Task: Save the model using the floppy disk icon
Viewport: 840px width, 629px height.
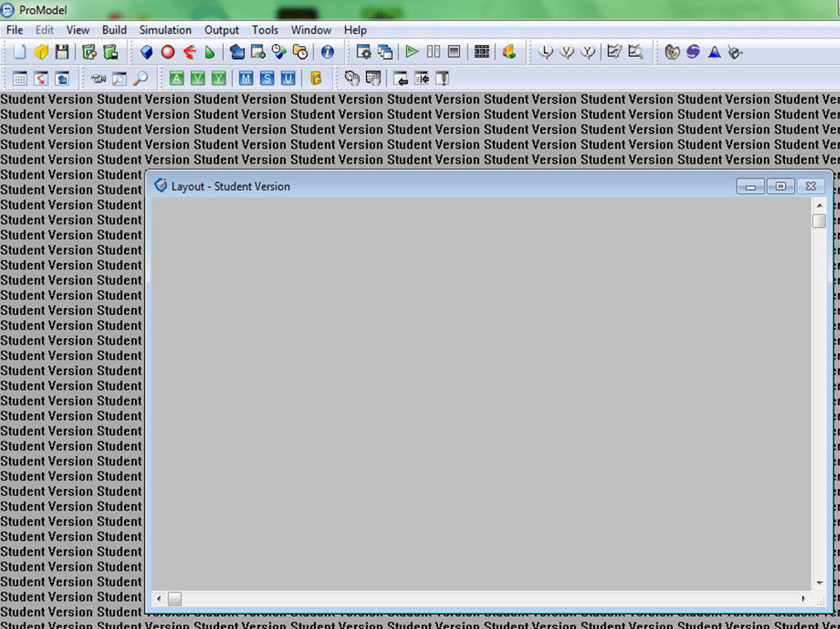Action: point(62,52)
